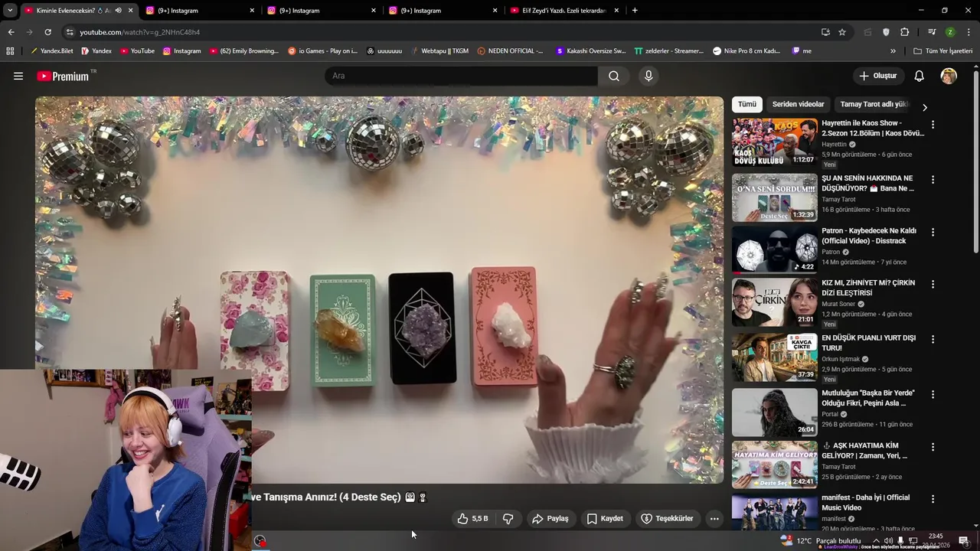This screenshot has width=980, height=551.
Task: Select the Seriden videolar filter chip
Action: point(798,104)
